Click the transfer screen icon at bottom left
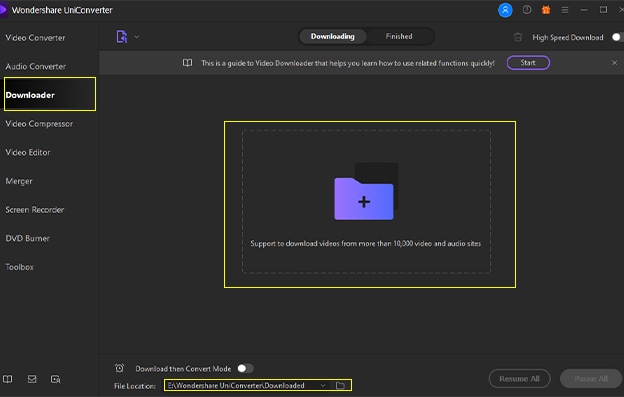624x397 pixels. [55, 379]
